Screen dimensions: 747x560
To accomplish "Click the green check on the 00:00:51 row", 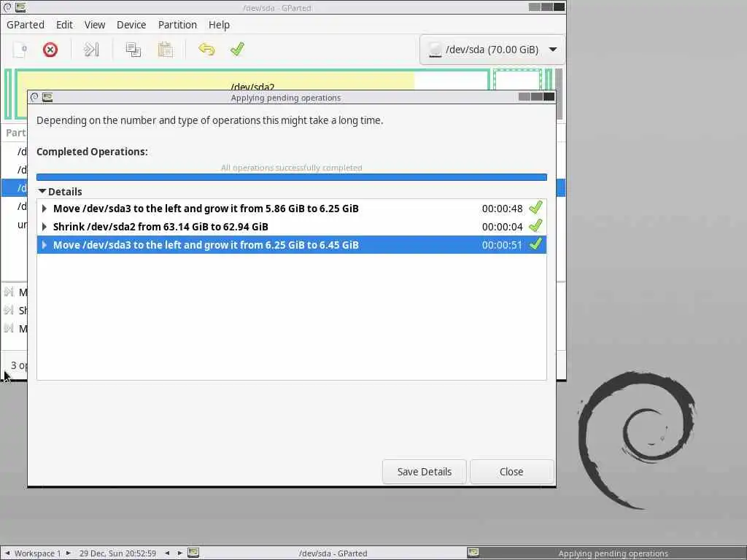I will (536, 244).
